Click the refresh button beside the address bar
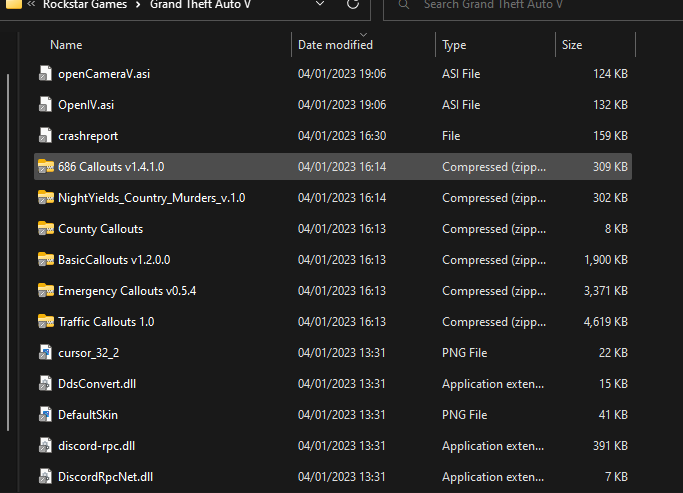 tap(352, 5)
